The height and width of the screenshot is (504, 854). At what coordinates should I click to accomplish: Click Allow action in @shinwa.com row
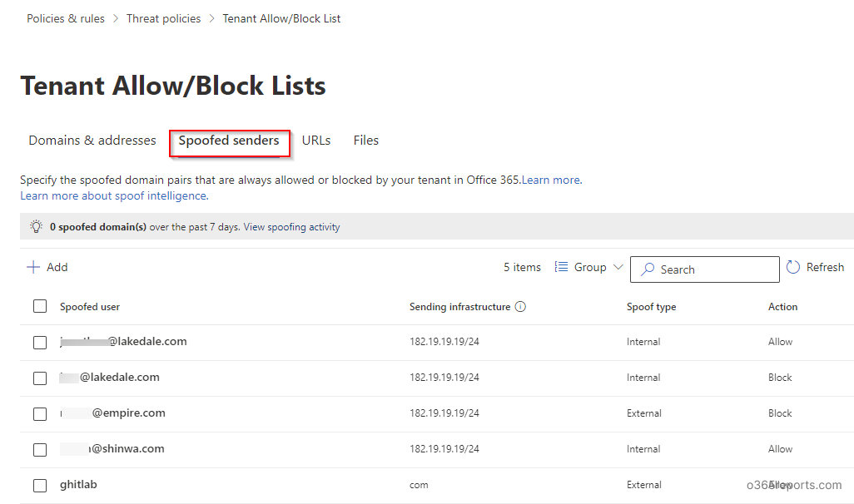[x=781, y=450]
